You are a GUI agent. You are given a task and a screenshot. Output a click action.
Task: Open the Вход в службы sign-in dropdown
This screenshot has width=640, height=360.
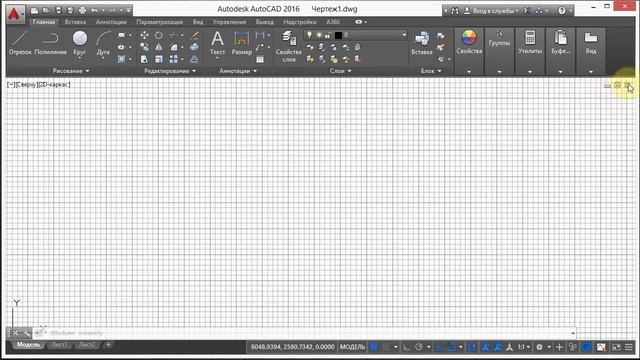coord(491,11)
